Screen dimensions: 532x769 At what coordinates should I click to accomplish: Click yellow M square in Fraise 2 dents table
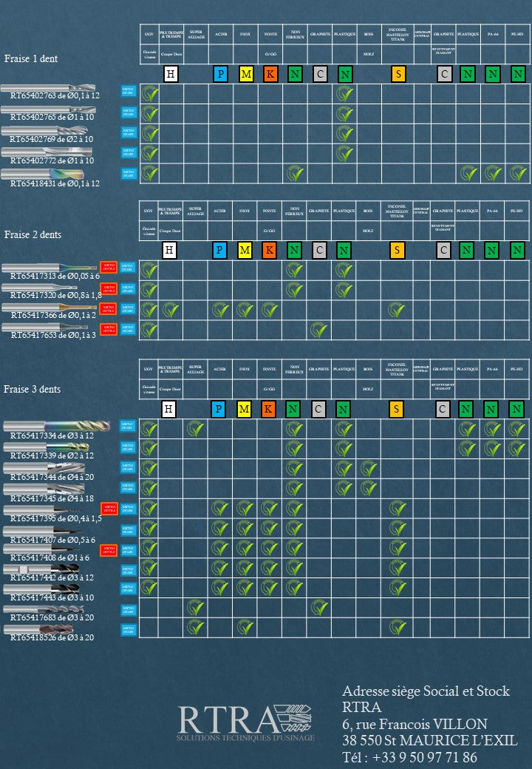coord(245,250)
